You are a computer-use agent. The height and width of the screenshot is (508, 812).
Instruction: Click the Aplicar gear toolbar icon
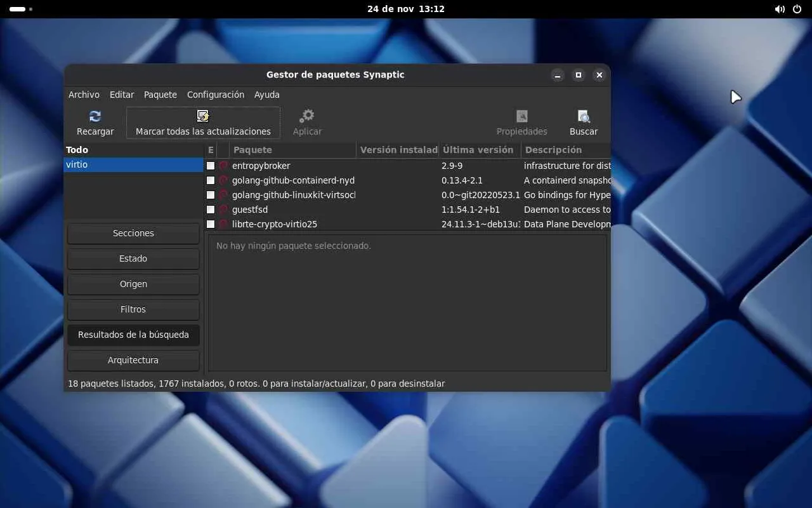tap(307, 116)
